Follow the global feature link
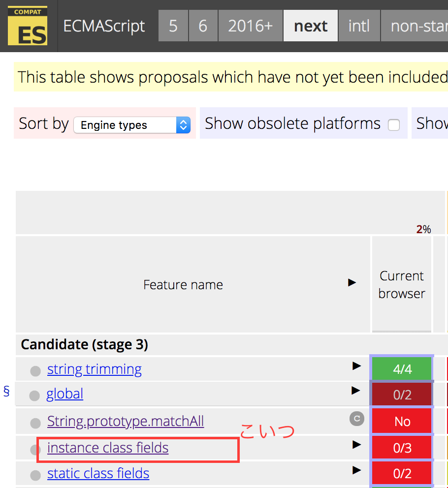The width and height of the screenshot is (448, 488). [x=64, y=394]
